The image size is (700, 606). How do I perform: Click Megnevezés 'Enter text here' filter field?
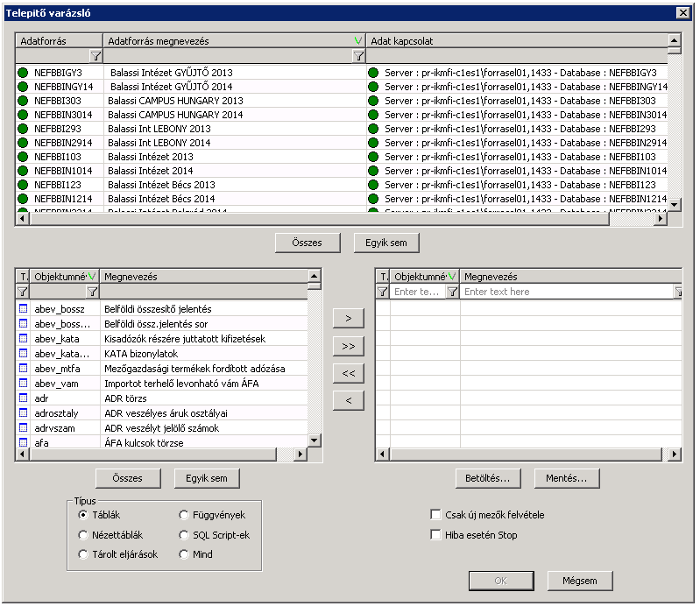[567, 292]
